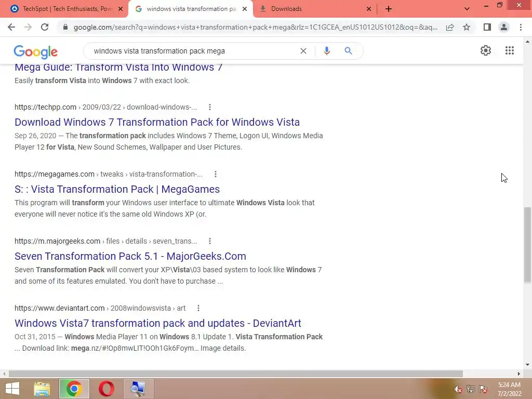532x399 pixels.
Task: Click the muted volume tray icon
Action: [x=458, y=389]
